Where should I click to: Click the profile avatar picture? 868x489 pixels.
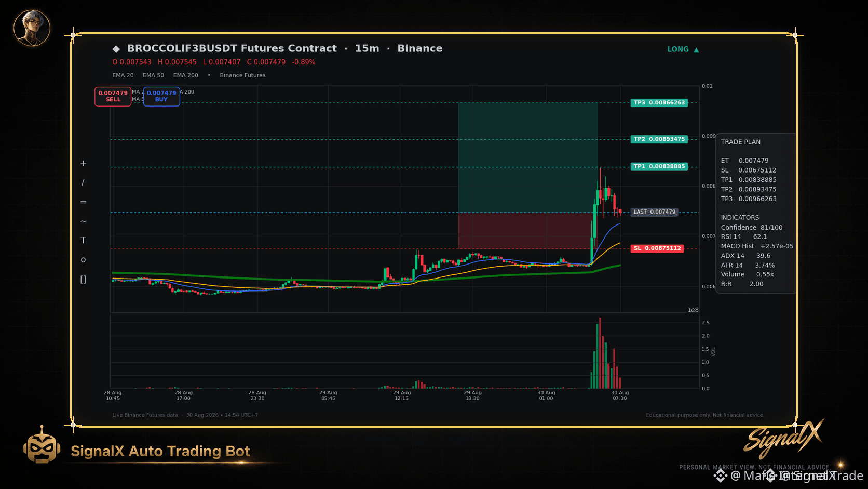[32, 28]
